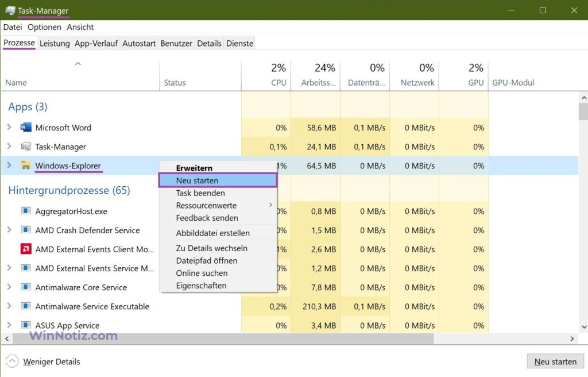Click the Windows-Explorer folder icon
This screenshot has width=588, height=377.
click(x=25, y=166)
